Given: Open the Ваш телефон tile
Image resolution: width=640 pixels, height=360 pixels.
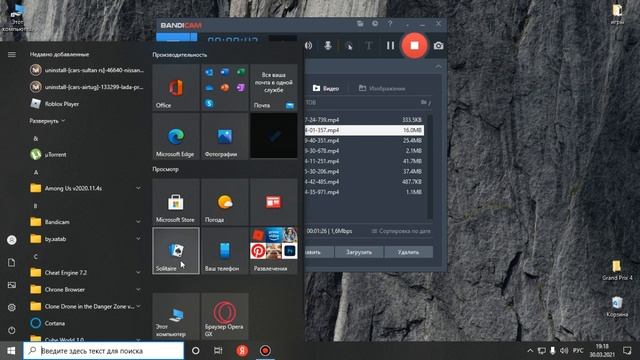Looking at the screenshot, I should coord(225,251).
